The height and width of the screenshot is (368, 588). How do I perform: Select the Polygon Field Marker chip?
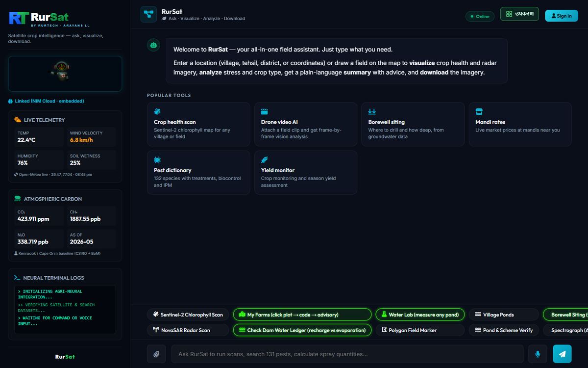point(420,330)
